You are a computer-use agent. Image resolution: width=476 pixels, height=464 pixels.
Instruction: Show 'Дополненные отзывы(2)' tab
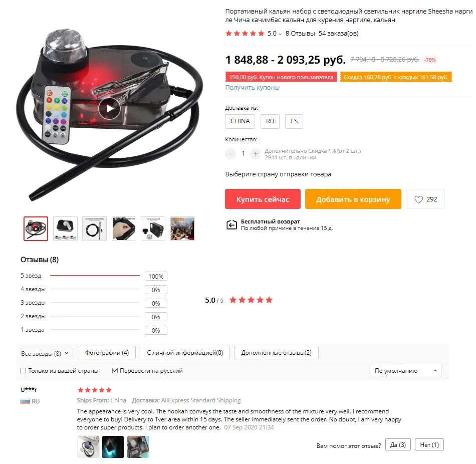click(276, 353)
